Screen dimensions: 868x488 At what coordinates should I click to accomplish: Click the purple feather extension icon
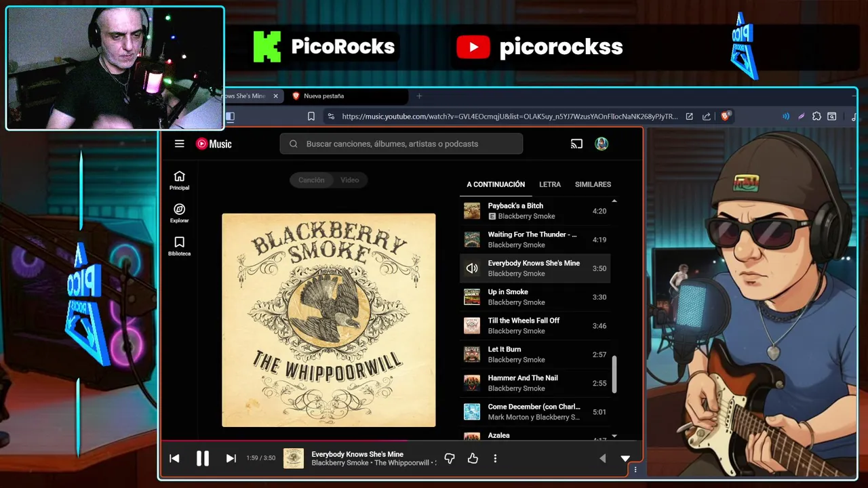click(801, 117)
